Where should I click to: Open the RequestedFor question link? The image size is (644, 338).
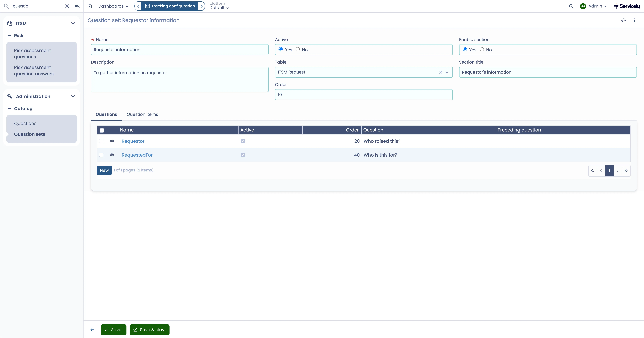coord(137,155)
